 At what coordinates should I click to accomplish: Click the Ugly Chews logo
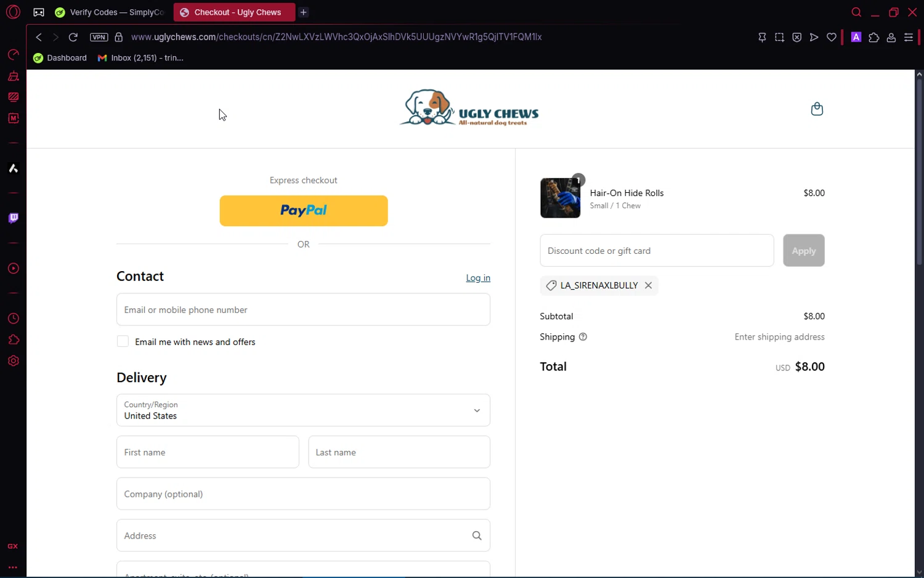(470, 108)
